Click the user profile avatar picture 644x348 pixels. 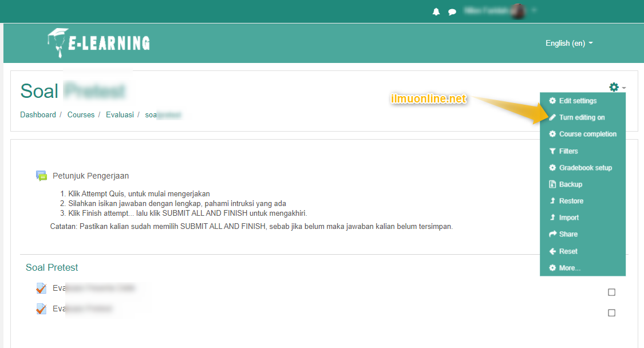(x=518, y=11)
